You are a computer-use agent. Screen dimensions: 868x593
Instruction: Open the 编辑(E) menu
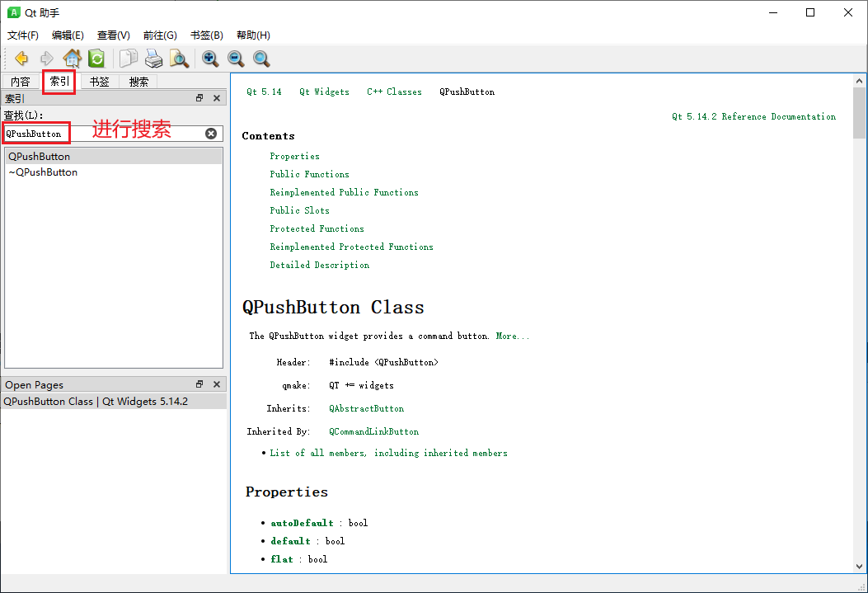(x=68, y=35)
